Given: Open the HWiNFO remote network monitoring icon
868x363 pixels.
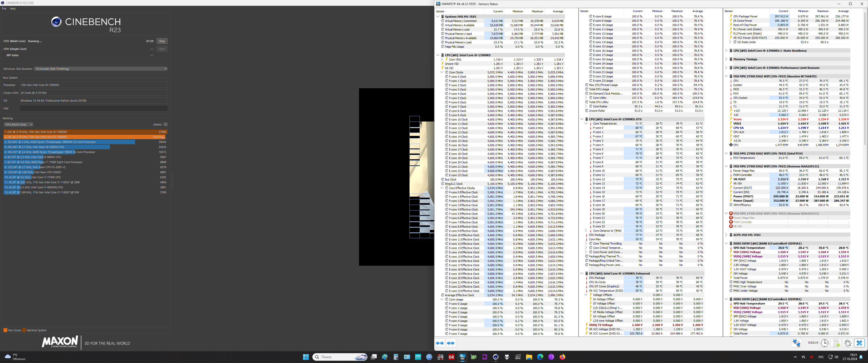Looking at the screenshot, I should tap(797, 343).
